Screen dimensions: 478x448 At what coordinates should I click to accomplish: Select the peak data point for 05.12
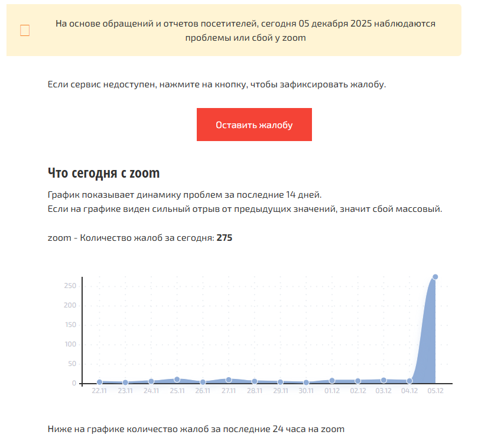point(435,277)
